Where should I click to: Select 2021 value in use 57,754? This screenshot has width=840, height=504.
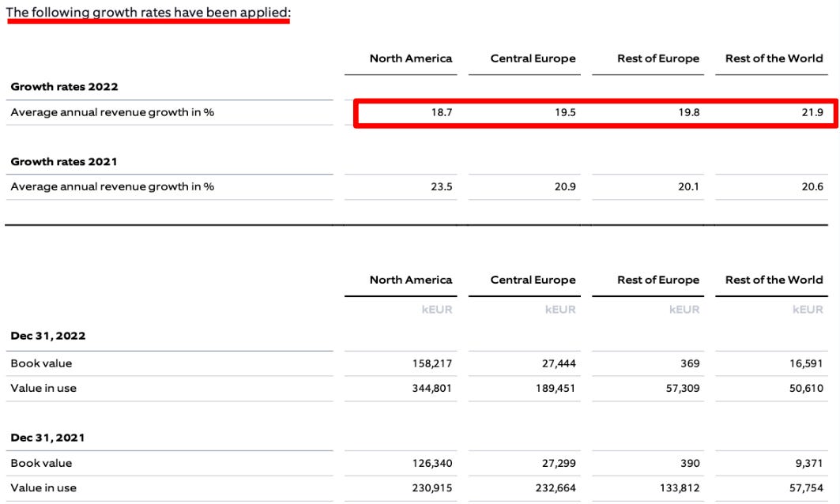806,488
